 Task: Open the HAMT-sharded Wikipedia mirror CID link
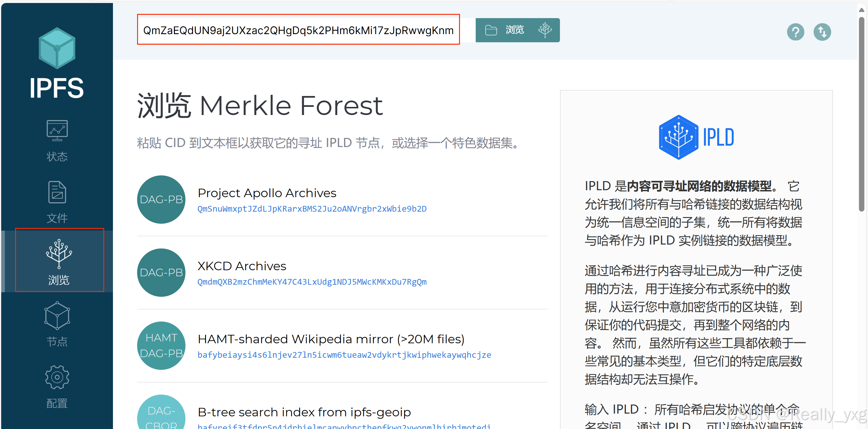[344, 354]
